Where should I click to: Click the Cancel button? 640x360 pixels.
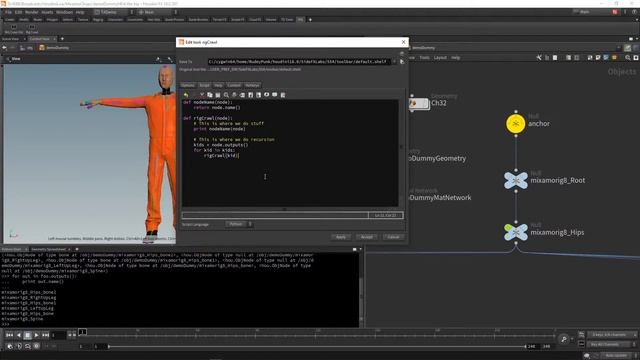pos(393,237)
